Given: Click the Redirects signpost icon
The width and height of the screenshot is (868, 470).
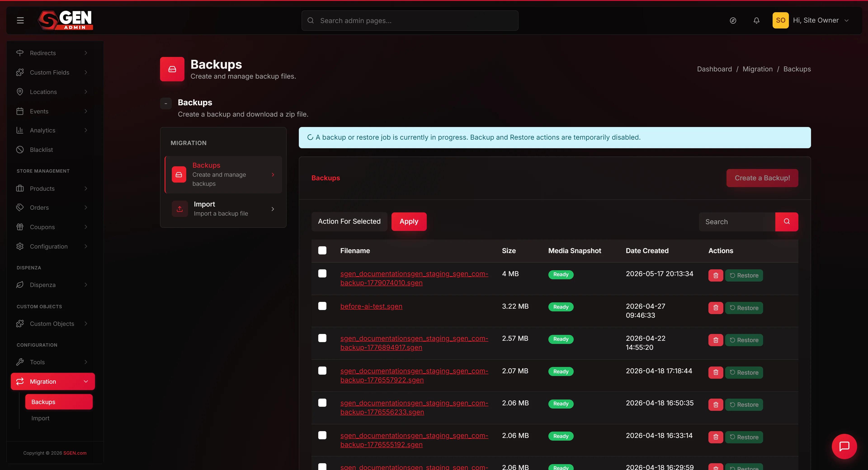Looking at the screenshot, I should point(20,53).
